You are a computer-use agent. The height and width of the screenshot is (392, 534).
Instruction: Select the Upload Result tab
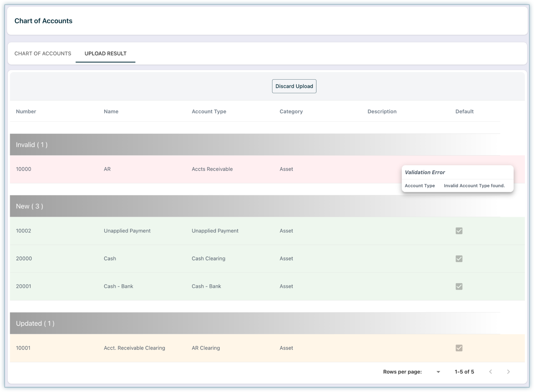point(105,53)
